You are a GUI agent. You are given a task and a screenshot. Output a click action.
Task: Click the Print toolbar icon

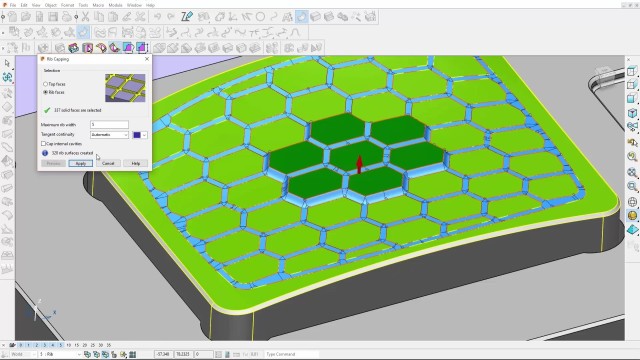pyautogui.click(x=66, y=17)
